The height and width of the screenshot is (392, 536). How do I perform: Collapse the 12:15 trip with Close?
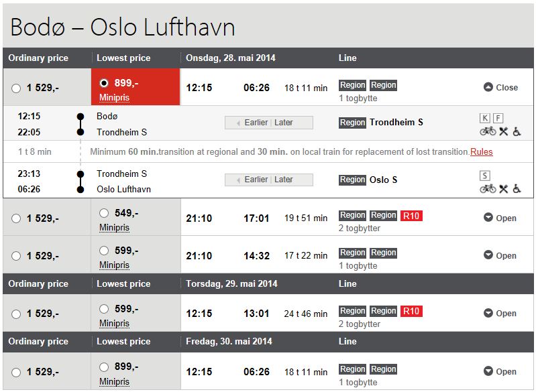501,87
